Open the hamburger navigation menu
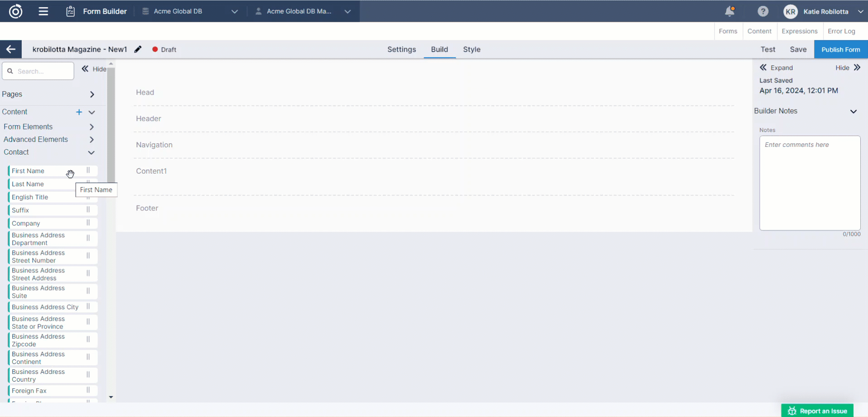The width and height of the screenshot is (868, 417). (x=43, y=11)
